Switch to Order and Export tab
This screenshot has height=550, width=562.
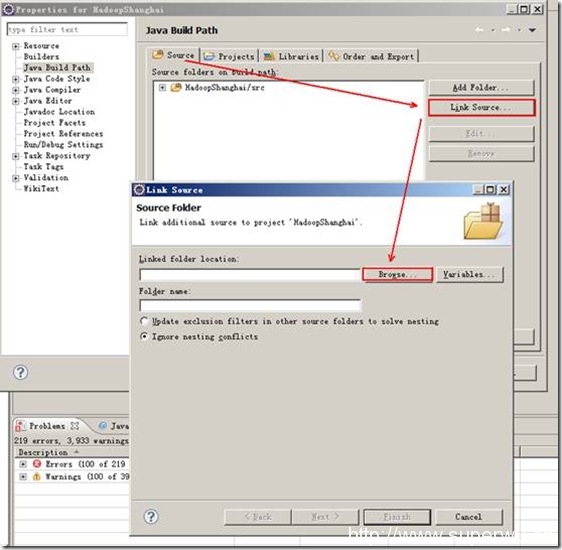pos(371,56)
